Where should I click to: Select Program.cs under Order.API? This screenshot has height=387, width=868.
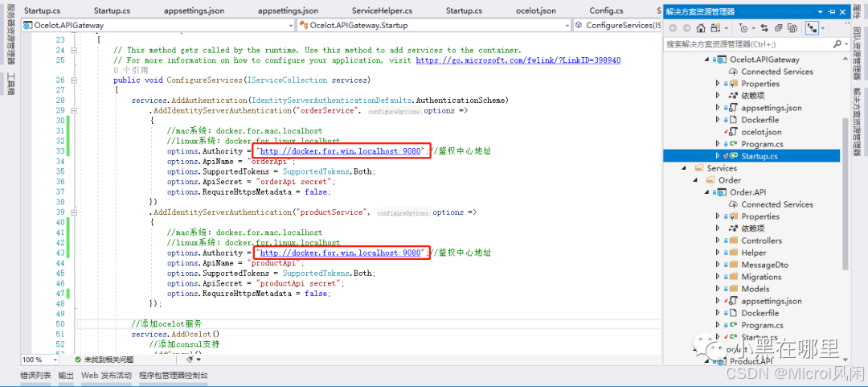[762, 326]
